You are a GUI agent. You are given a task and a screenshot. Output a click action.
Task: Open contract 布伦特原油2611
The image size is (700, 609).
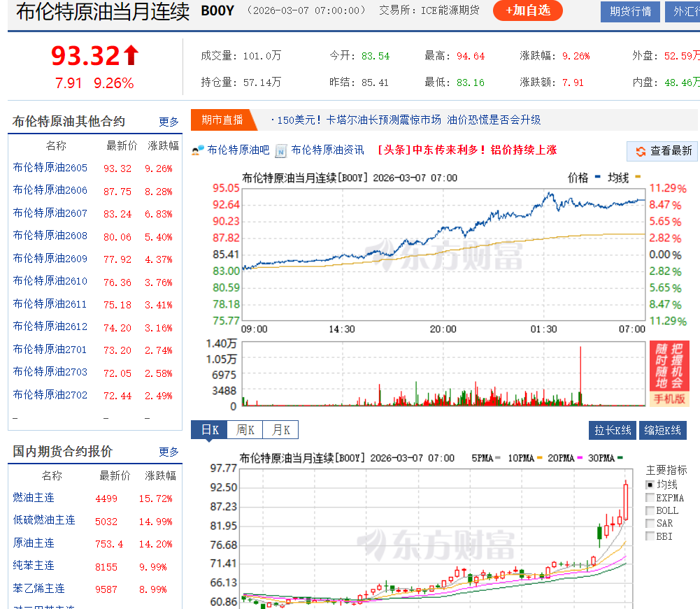pos(50,304)
